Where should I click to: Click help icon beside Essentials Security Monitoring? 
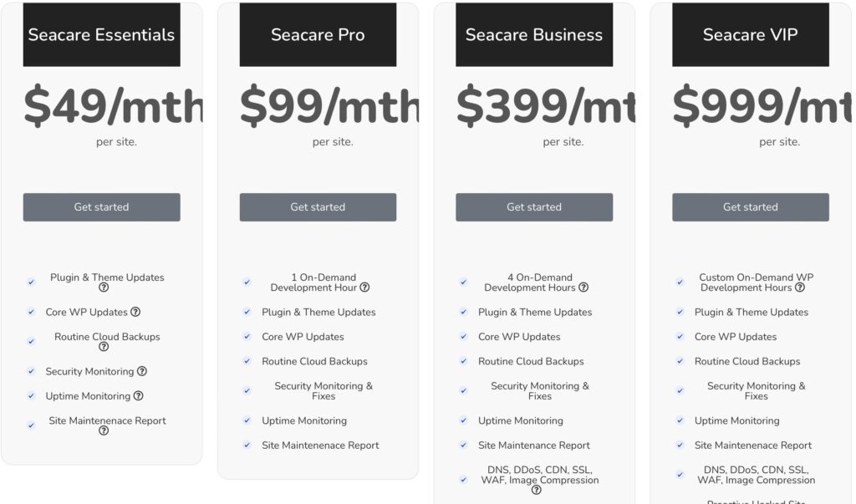[x=142, y=371]
